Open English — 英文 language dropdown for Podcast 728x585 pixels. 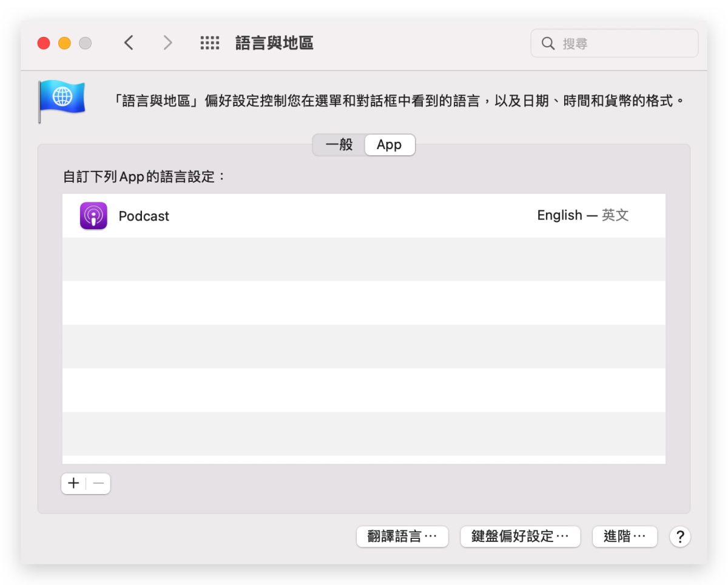[x=583, y=215]
